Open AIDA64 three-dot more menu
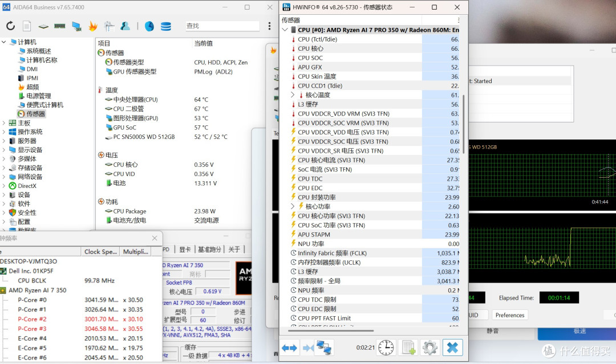616x364 pixels. pos(269,26)
